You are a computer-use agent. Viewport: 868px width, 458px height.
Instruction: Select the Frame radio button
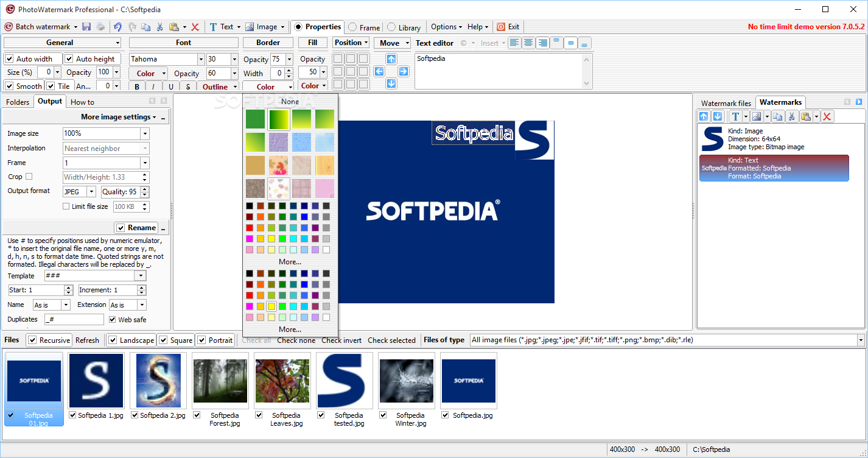[352, 27]
